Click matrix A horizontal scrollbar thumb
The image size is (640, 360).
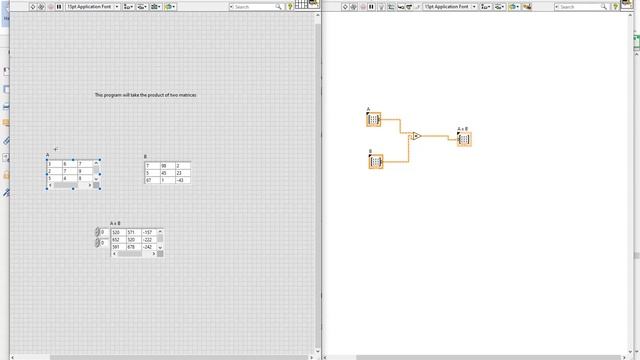click(66, 185)
